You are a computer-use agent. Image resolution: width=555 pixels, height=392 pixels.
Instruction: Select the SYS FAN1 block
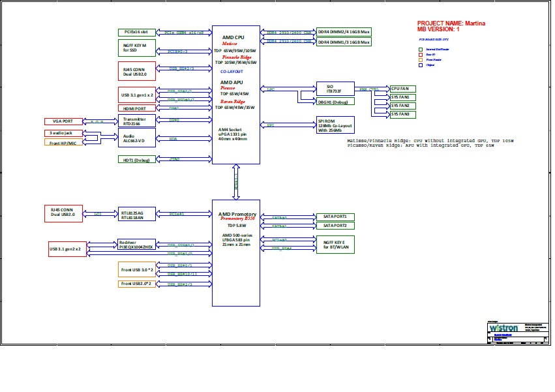403,97
